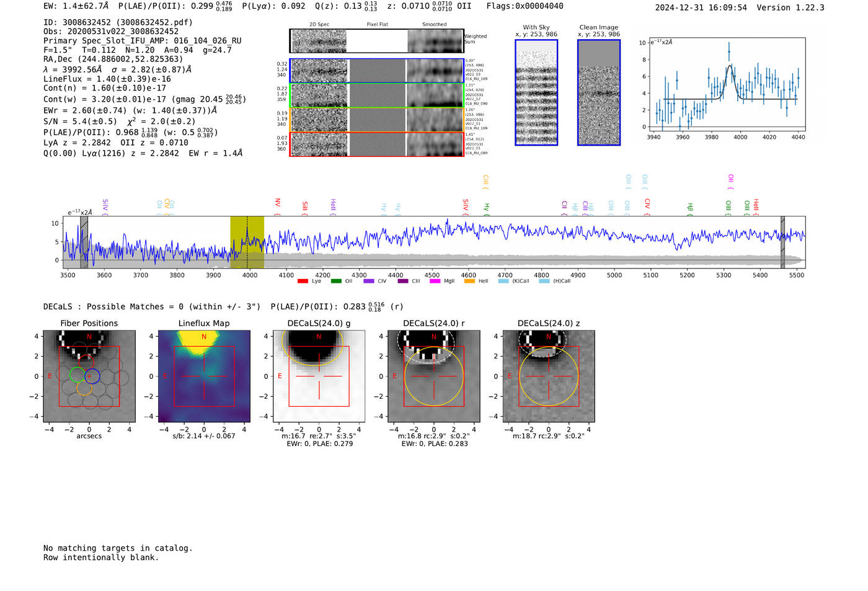Open the Lineflux Map panel

click(204, 376)
